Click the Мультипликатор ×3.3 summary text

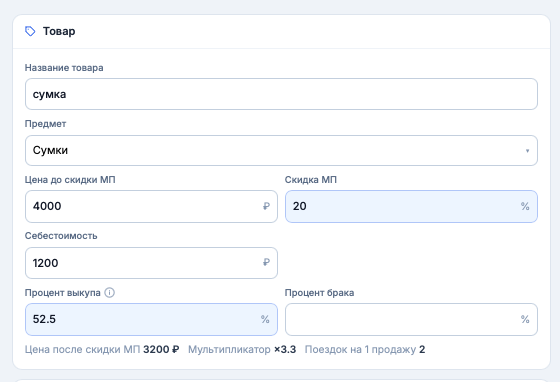(x=242, y=349)
